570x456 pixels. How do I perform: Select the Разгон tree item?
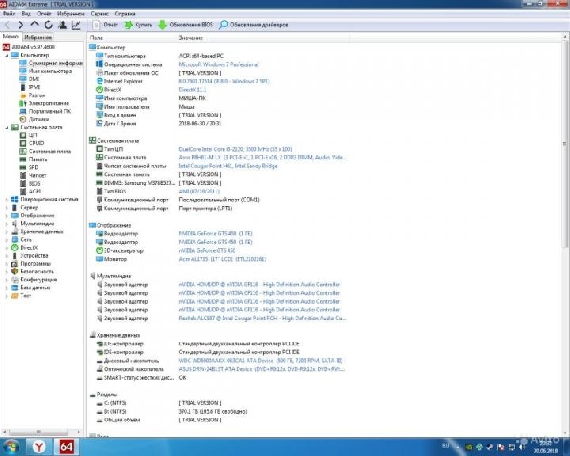[32, 95]
